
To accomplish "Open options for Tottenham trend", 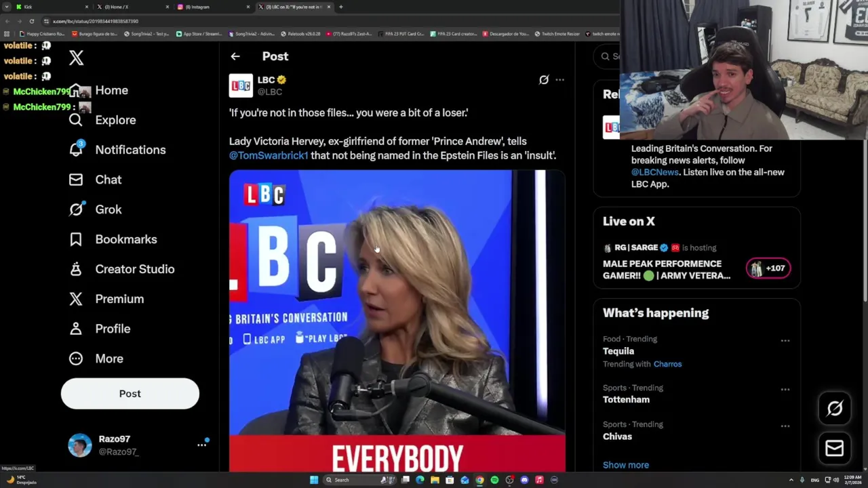I will pos(785,390).
